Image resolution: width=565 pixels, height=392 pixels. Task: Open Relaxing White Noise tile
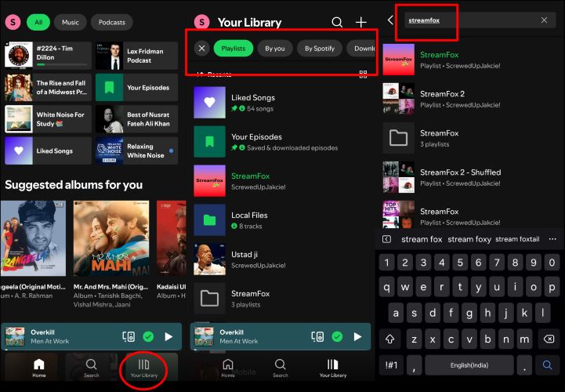coord(136,151)
